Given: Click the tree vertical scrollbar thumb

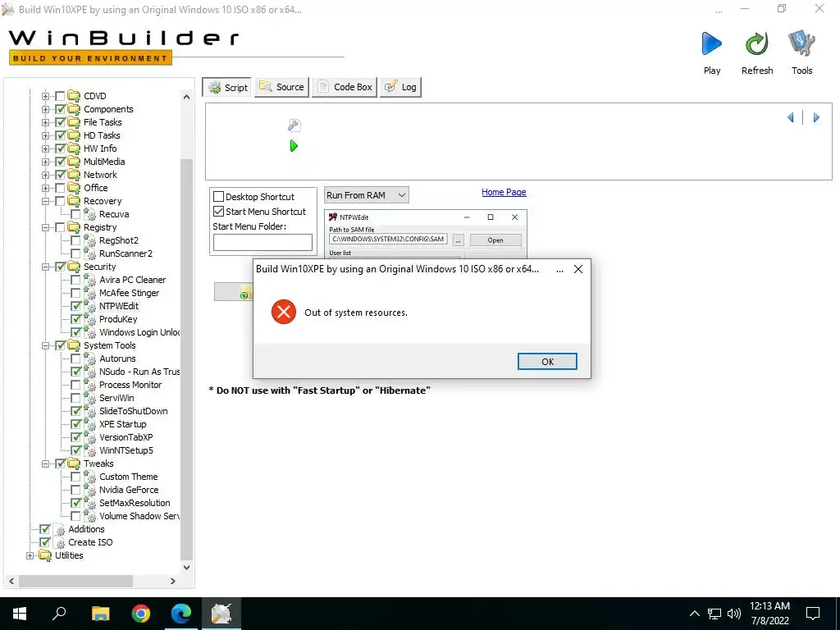Looking at the screenshot, I should point(186,359).
